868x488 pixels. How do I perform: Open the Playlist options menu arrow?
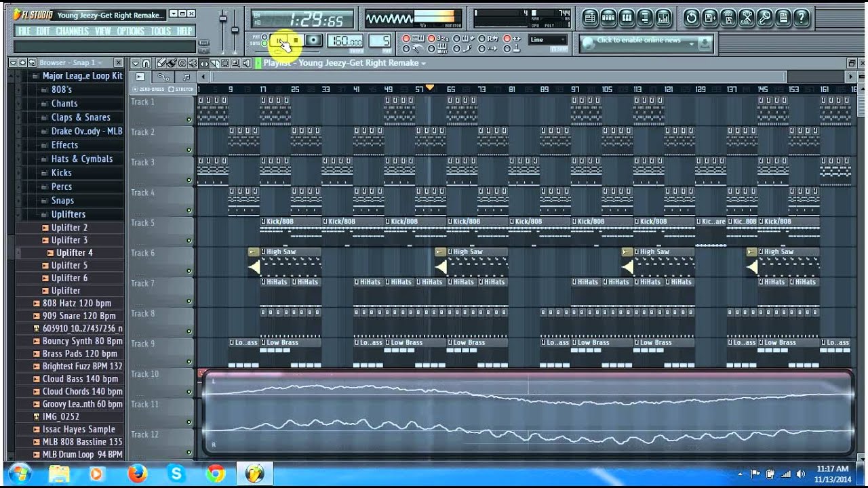[x=136, y=63]
